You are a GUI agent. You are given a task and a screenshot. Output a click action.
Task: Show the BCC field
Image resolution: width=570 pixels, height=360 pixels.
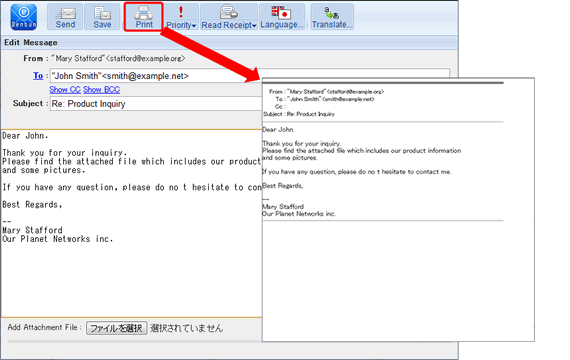101,89
